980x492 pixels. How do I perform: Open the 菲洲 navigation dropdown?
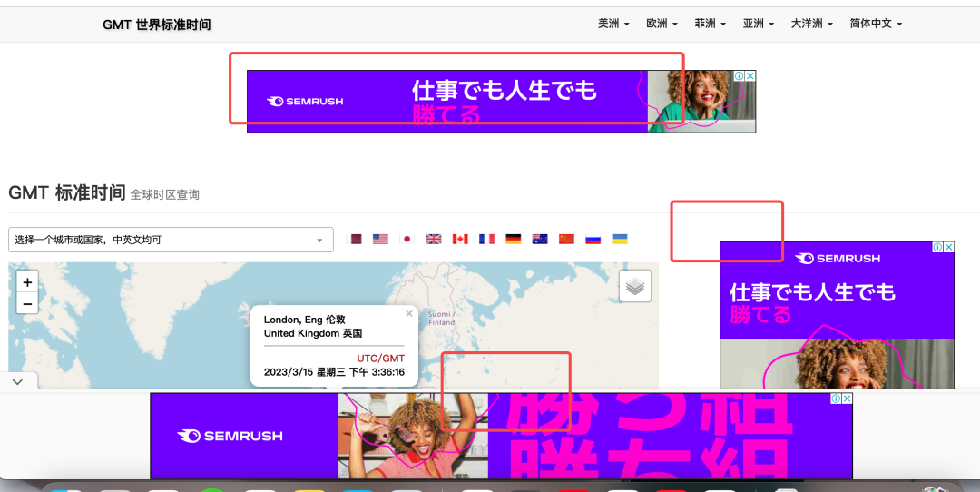tap(710, 24)
